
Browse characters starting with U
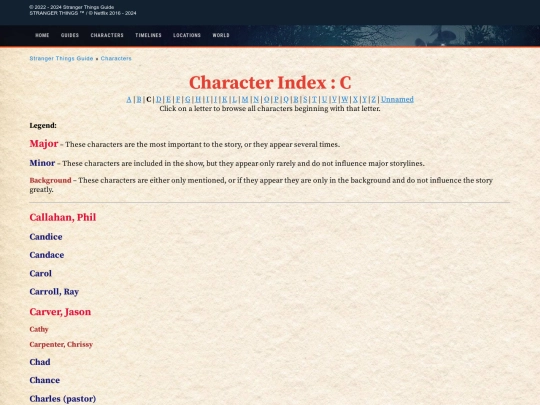pyautogui.click(x=324, y=100)
